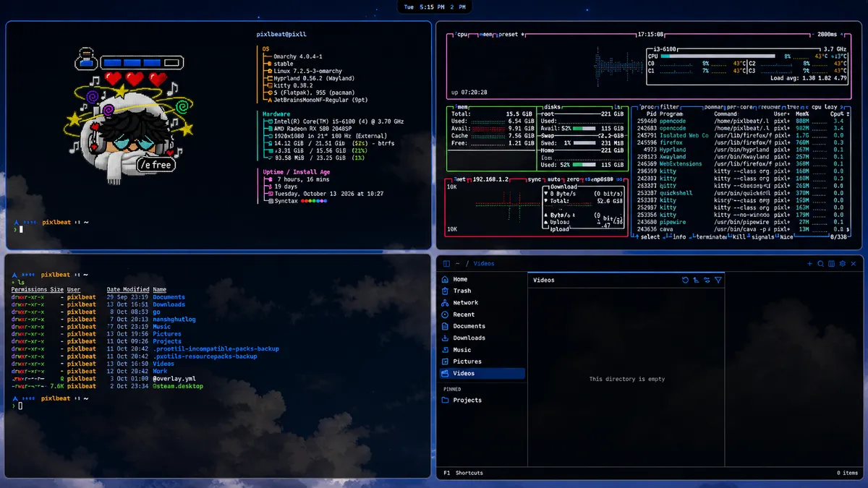
Task: Click terminate in btop process footer
Action: point(710,236)
